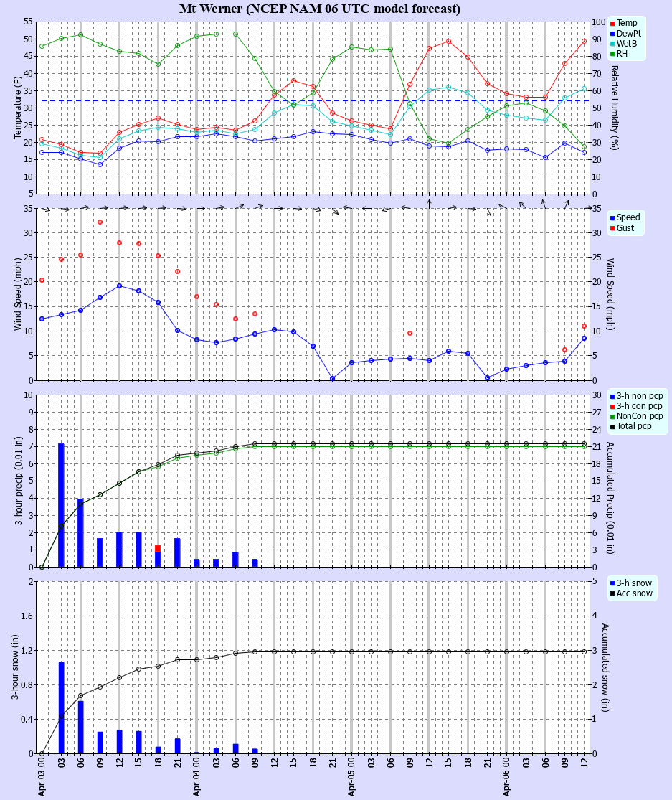The height and width of the screenshot is (800, 672).
Task: Select the Gust legend marker
Action: [612, 229]
